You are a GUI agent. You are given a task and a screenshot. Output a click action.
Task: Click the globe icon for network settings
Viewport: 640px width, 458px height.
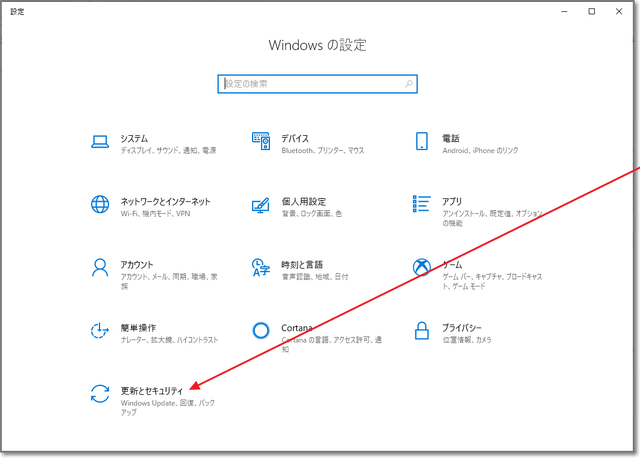(99, 205)
